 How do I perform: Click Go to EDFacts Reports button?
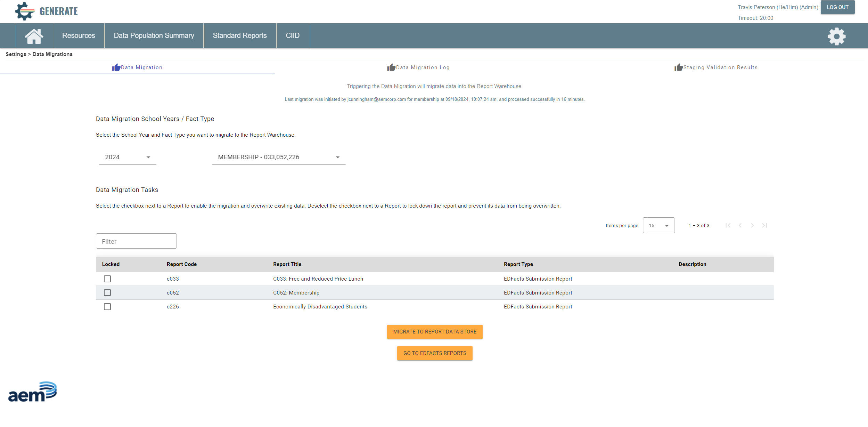pyautogui.click(x=435, y=353)
